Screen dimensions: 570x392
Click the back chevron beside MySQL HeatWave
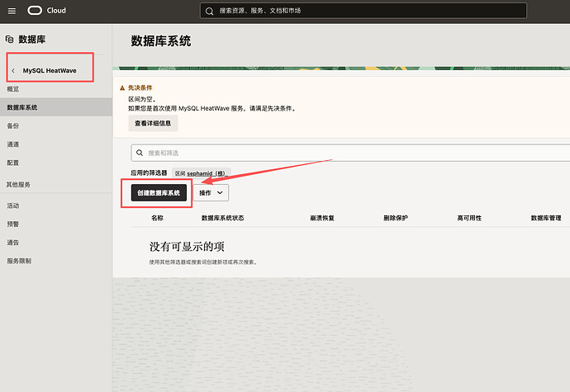point(13,70)
